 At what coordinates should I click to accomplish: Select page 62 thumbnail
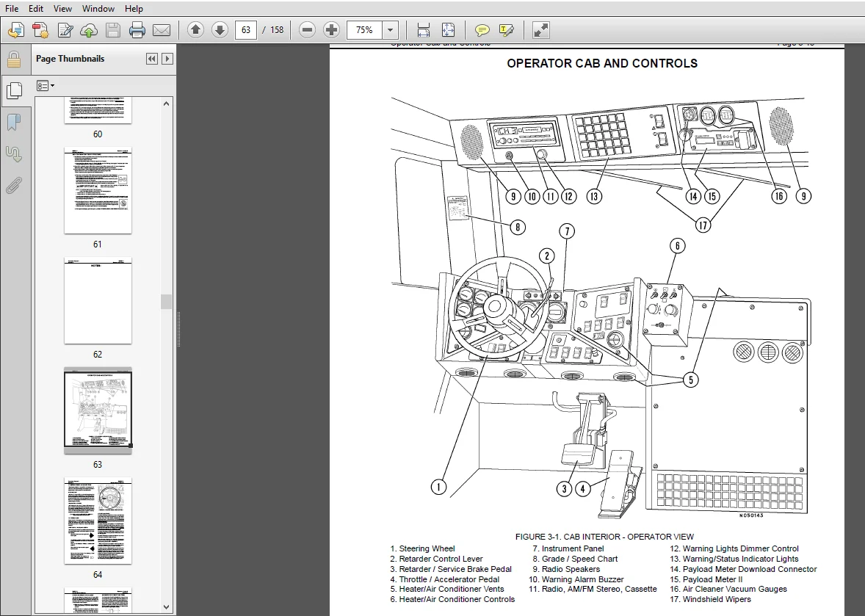coord(98,300)
